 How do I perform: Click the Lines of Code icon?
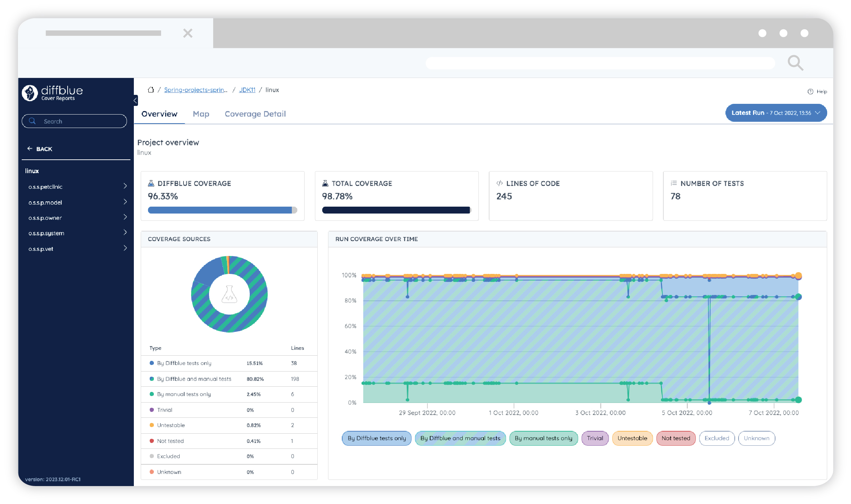499,184
